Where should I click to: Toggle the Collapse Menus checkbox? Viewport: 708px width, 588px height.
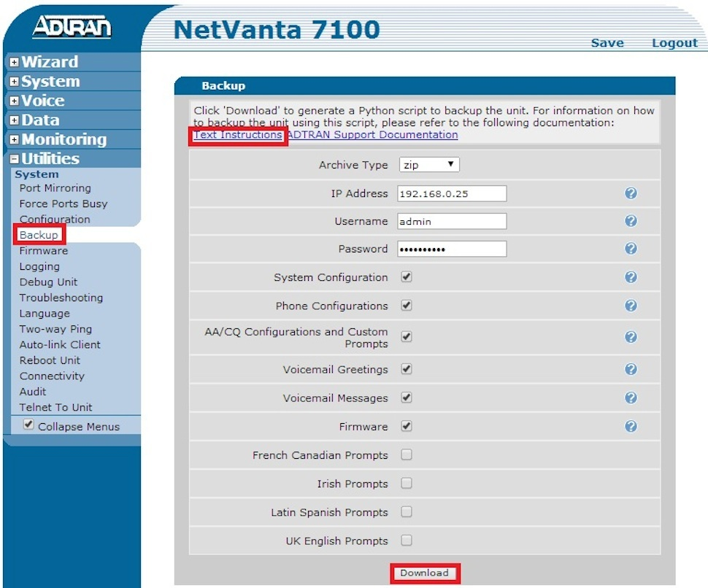tap(28, 424)
